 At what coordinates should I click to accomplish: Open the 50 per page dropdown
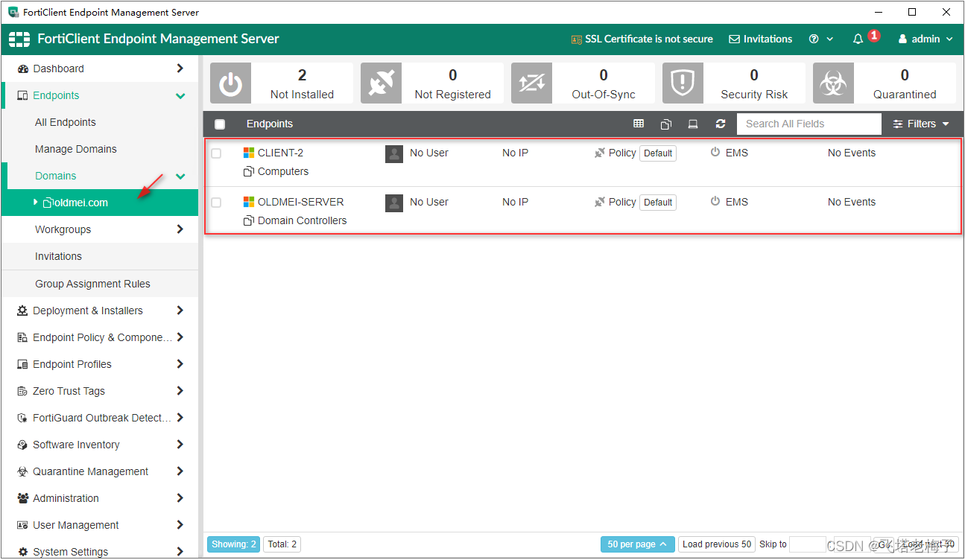pyautogui.click(x=638, y=544)
